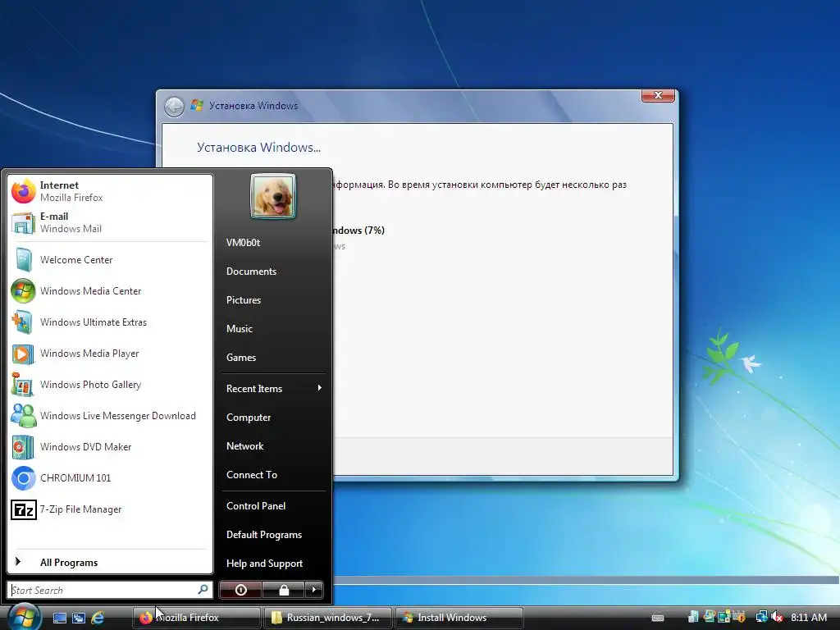The height and width of the screenshot is (630, 840).
Task: Click the power button in Start menu
Action: [x=240, y=590]
